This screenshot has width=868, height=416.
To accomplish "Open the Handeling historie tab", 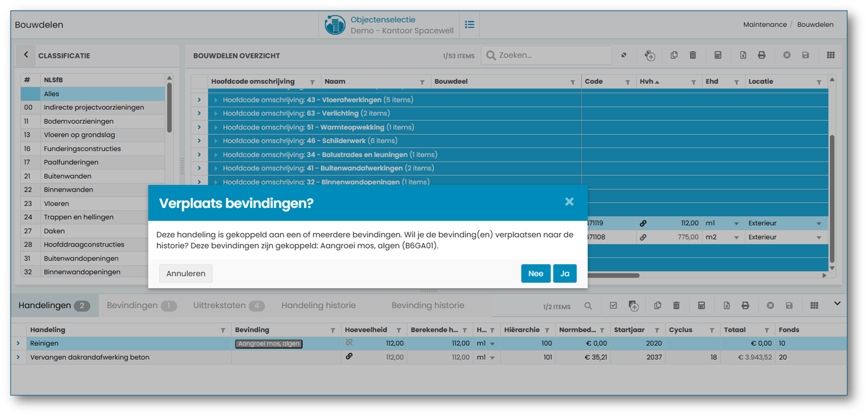I will point(318,306).
